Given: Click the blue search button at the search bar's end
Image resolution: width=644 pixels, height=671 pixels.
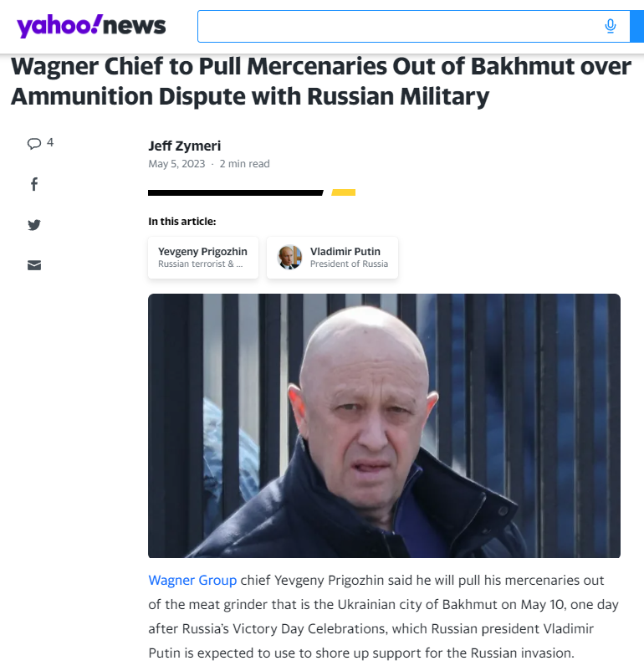Looking at the screenshot, I should click(x=637, y=26).
